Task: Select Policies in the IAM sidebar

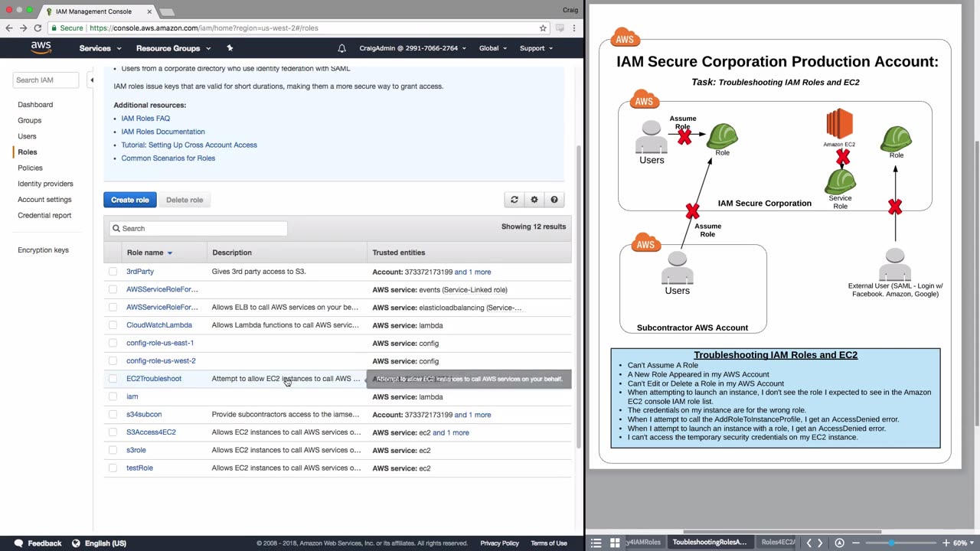Action: pos(31,168)
